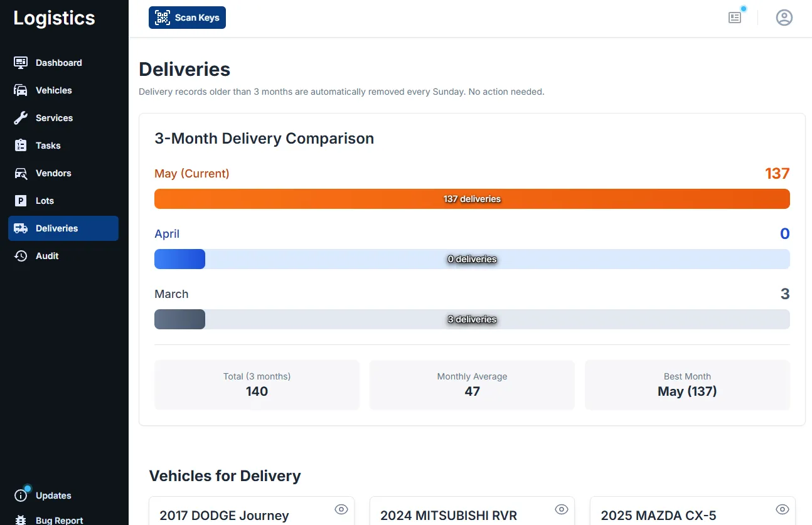Viewport: 812px width, 525px height.
Task: Click the Tasks clipboard icon
Action: click(21, 146)
